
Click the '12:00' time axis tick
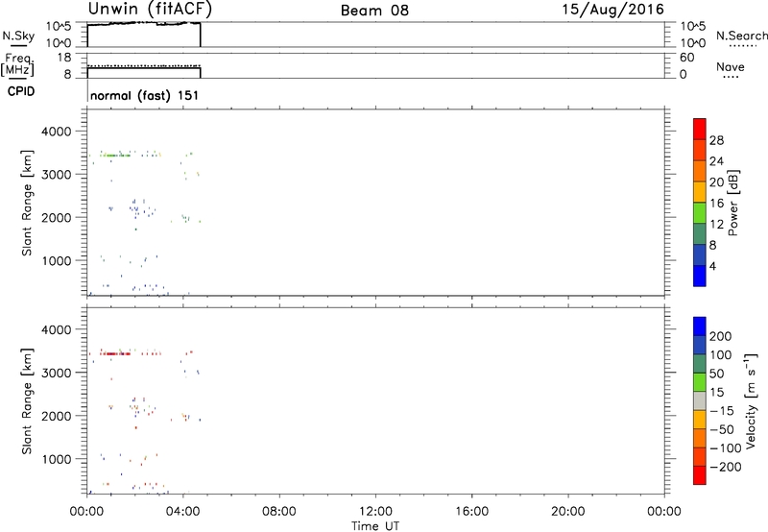click(x=375, y=512)
